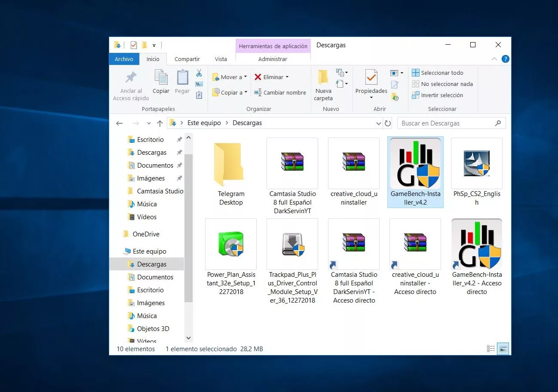The height and width of the screenshot is (392, 558).
Task: Select Camtasia Studio 8 - Acceso directo shortcut
Action: pyautogui.click(x=354, y=262)
